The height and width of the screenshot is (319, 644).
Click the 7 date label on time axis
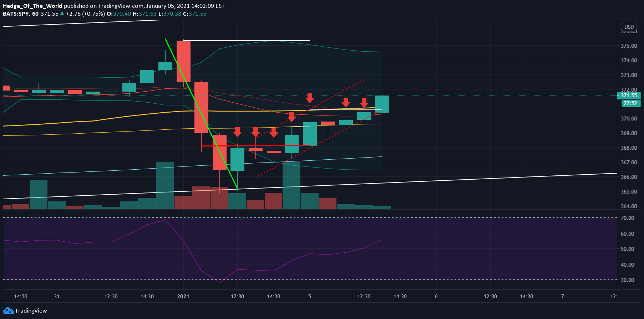coord(563,297)
